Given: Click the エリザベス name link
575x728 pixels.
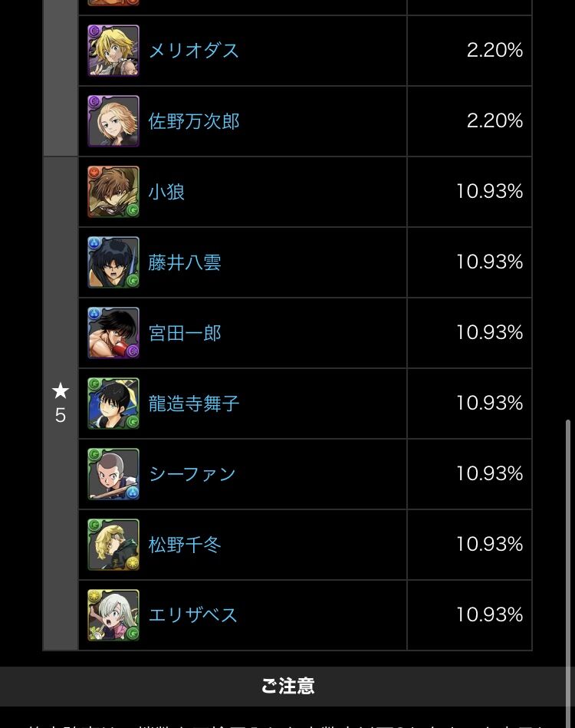Looking at the screenshot, I should (193, 615).
